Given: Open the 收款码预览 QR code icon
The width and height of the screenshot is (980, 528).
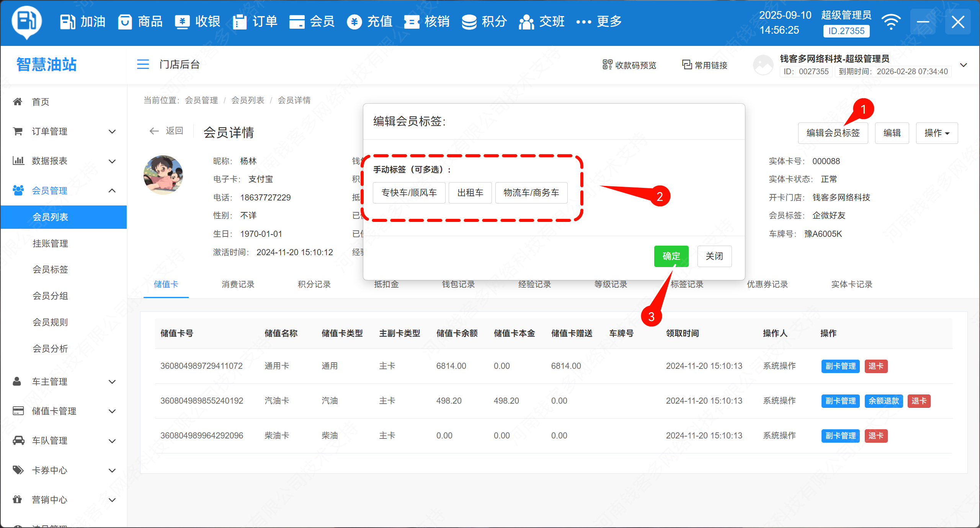Looking at the screenshot, I should point(607,65).
